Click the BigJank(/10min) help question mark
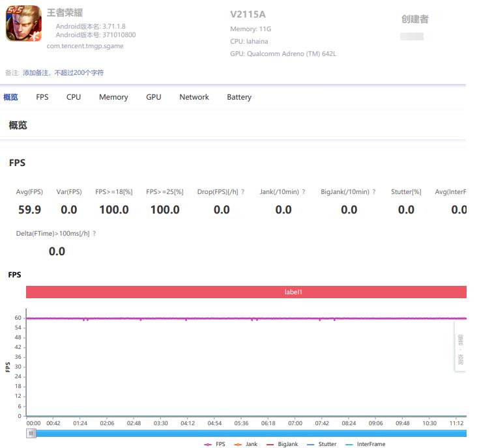 pyautogui.click(x=374, y=192)
